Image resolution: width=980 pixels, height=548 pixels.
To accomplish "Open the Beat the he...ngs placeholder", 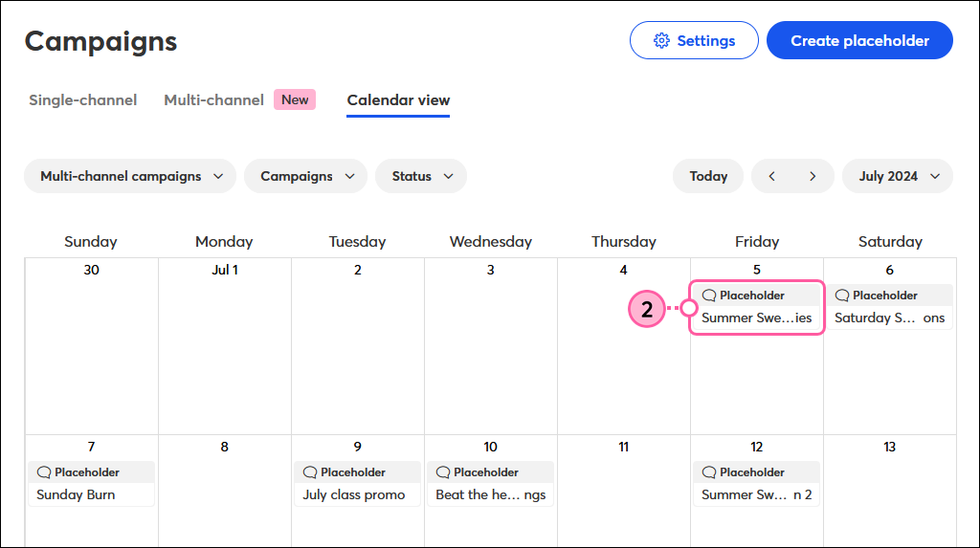I will [x=491, y=484].
